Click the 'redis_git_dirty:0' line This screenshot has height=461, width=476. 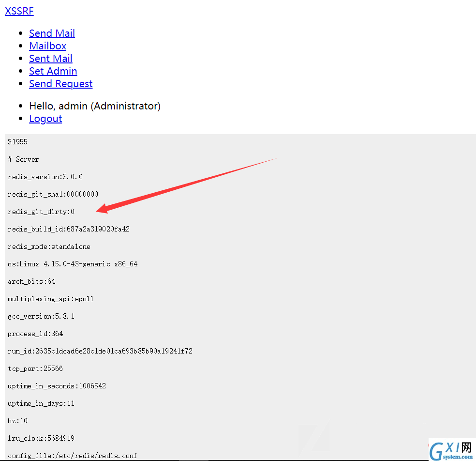pyautogui.click(x=41, y=212)
